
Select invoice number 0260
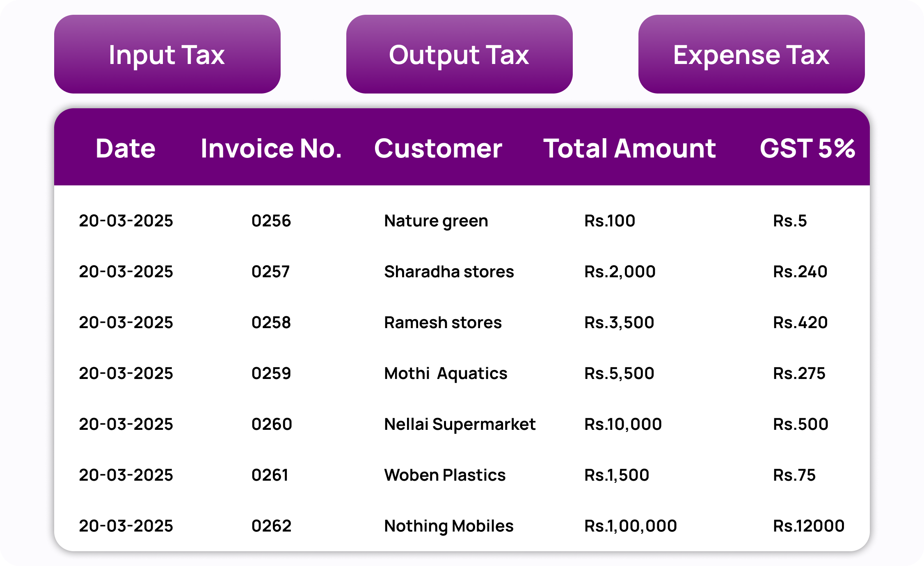click(x=272, y=424)
